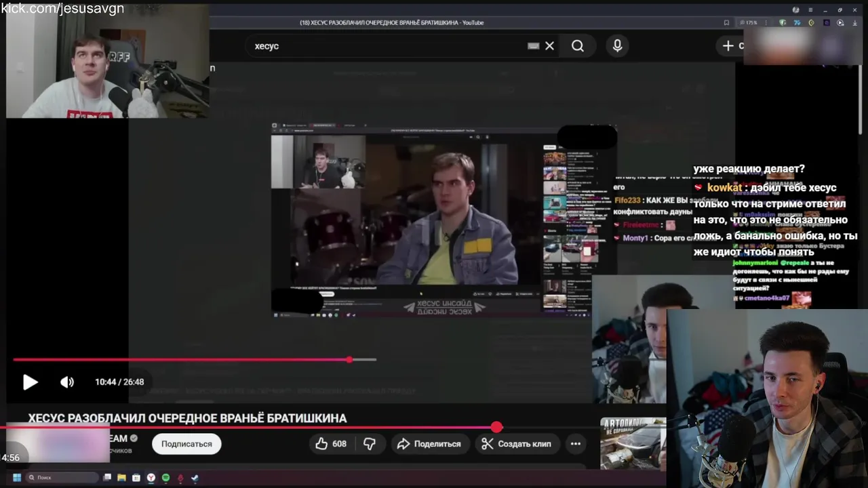Clear the YouTube search field with the X
Image resolution: width=868 pixels, height=488 pixels.
549,45
